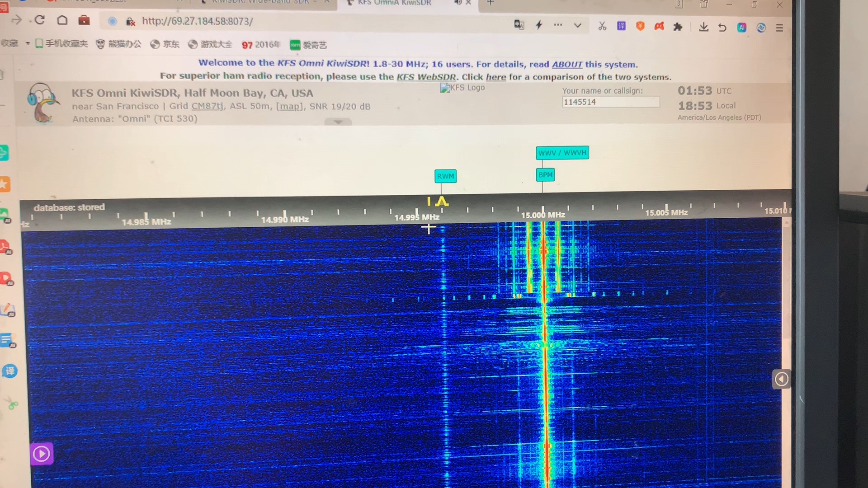The image size is (868, 488).
Task: Select the BPM station label
Action: pos(545,175)
